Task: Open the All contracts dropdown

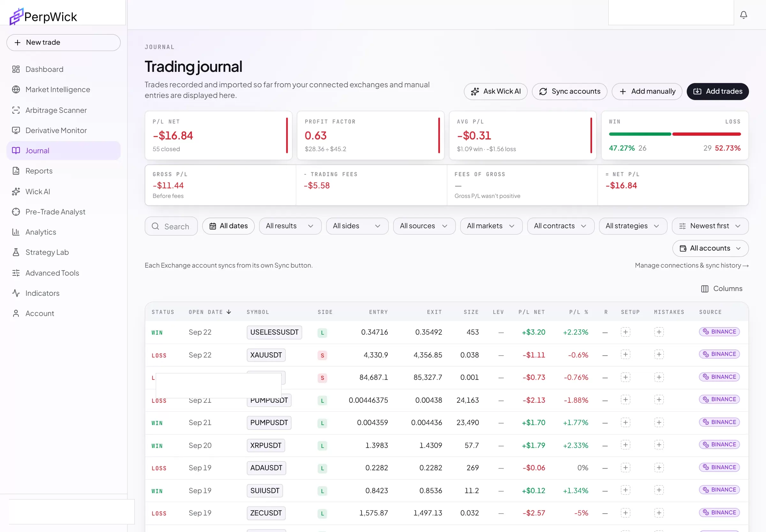Action: point(561,226)
